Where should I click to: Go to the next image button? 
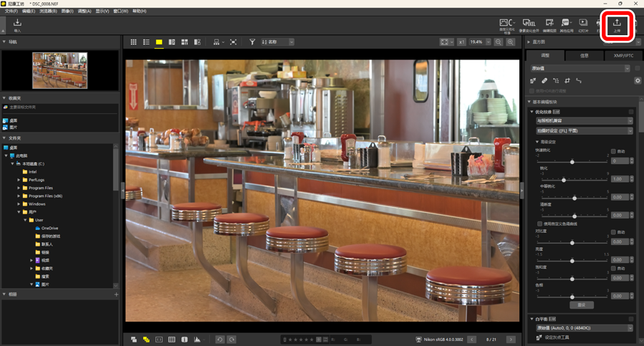click(x=511, y=340)
